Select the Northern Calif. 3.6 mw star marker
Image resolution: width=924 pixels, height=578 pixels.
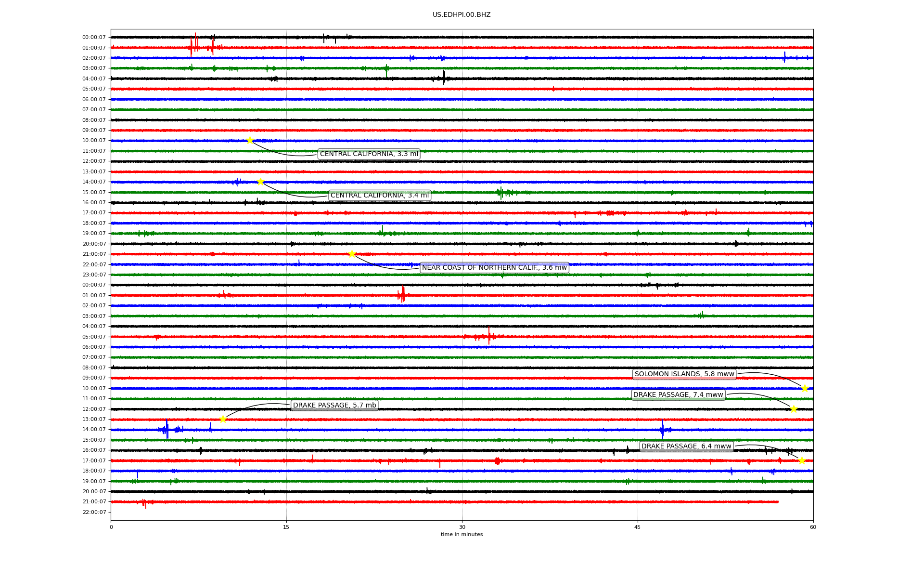point(352,254)
